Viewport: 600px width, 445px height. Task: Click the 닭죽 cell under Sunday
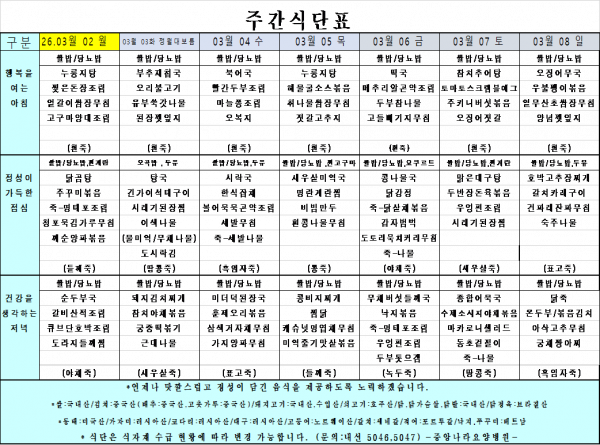pos(559,298)
